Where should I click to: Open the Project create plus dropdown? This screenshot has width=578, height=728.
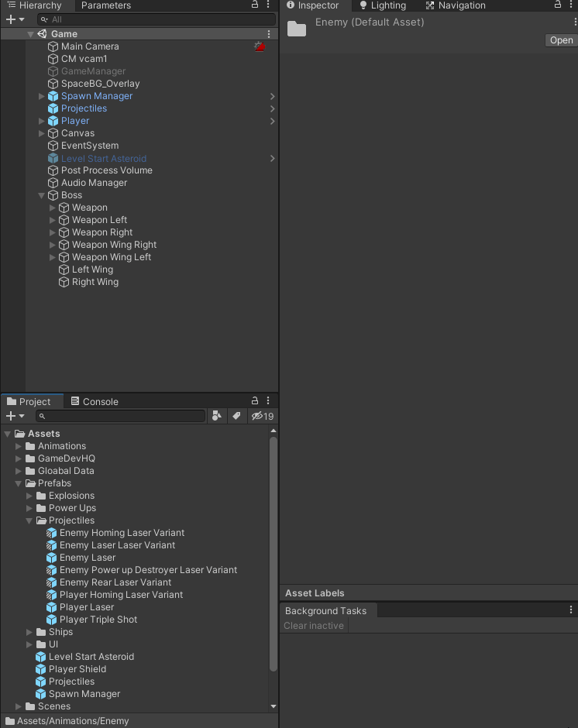[15, 416]
